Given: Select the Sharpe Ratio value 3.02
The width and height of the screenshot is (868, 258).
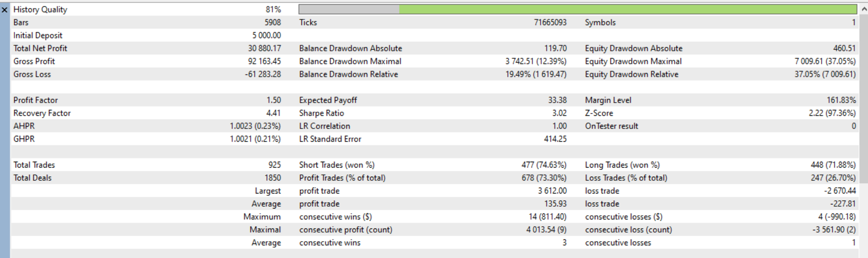Looking at the screenshot, I should [559, 113].
